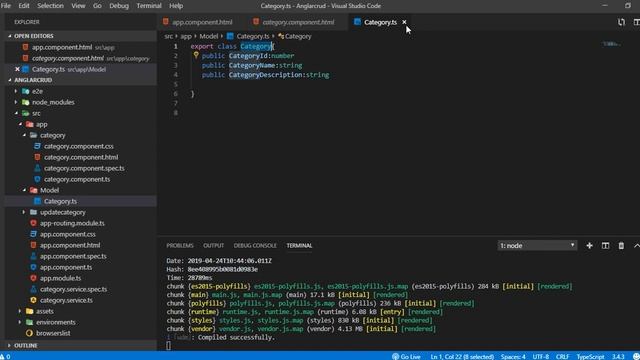The width and height of the screenshot is (640, 360).
Task: Open the Selection menu
Action: (50, 6)
